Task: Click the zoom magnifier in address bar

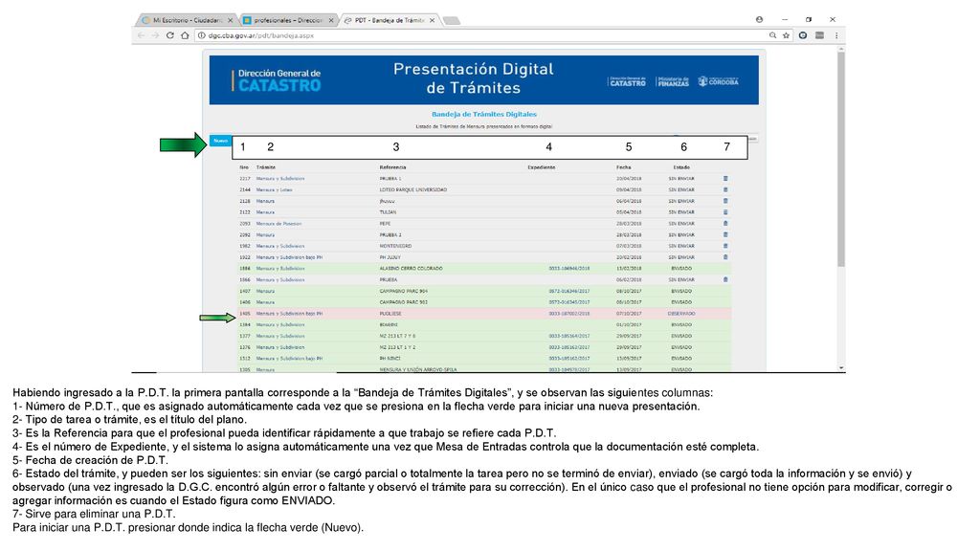Action: (x=773, y=35)
